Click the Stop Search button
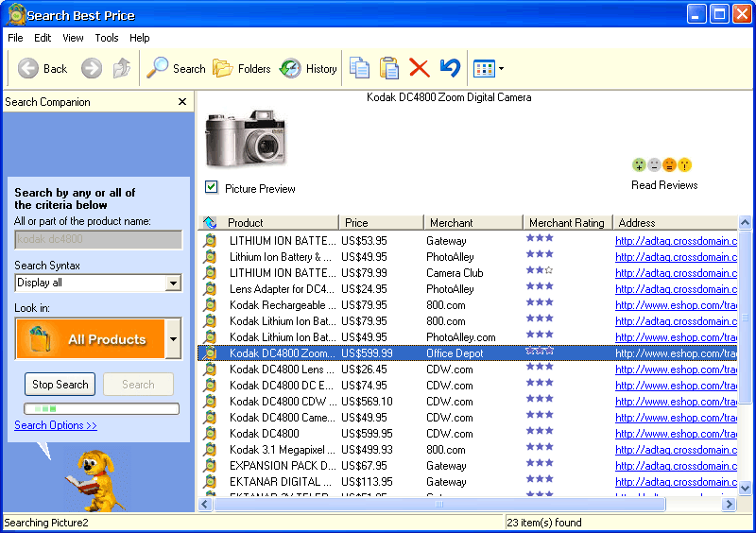Image resolution: width=756 pixels, height=533 pixels. click(x=60, y=385)
